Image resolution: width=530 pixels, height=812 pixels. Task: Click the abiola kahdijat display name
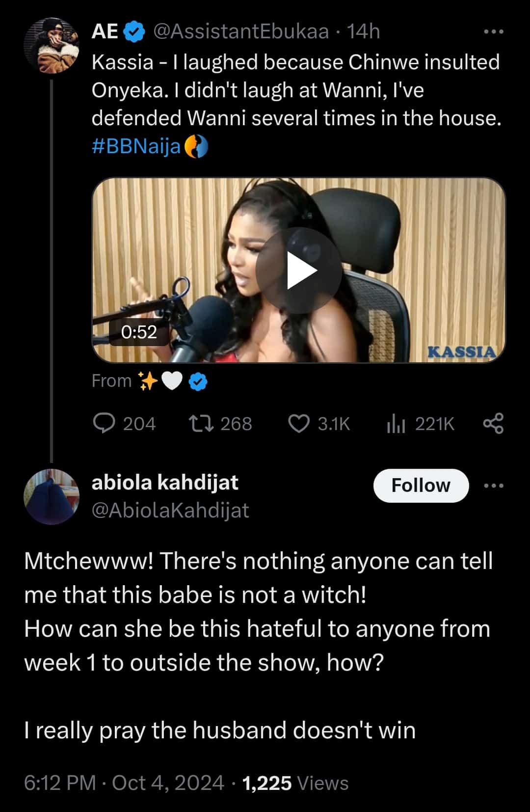(165, 483)
